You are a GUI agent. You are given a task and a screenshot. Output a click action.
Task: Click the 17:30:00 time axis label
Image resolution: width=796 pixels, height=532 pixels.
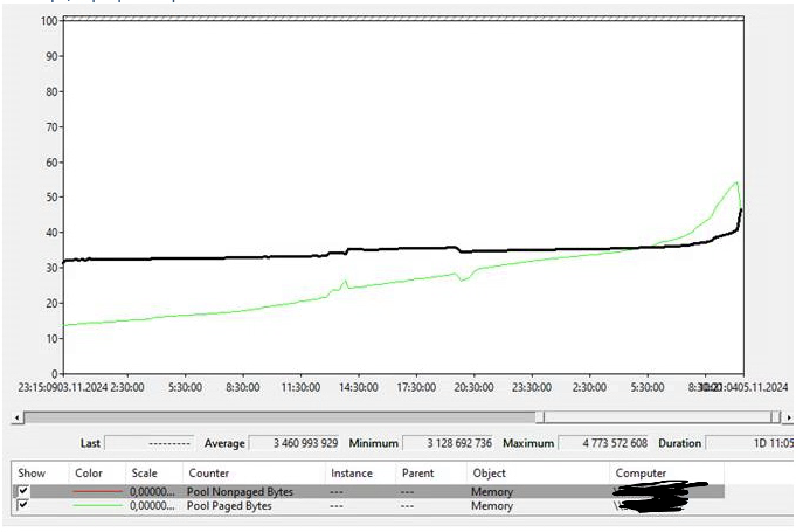(x=416, y=387)
